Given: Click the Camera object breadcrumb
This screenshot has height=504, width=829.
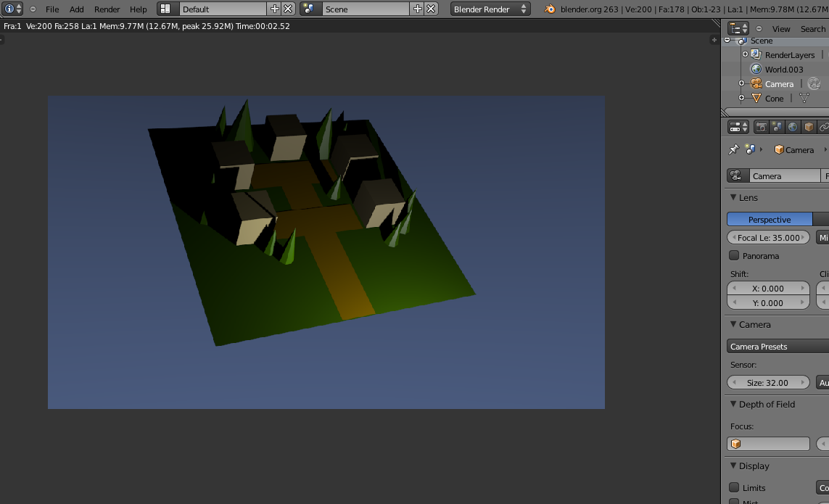Looking at the screenshot, I should click(x=794, y=149).
